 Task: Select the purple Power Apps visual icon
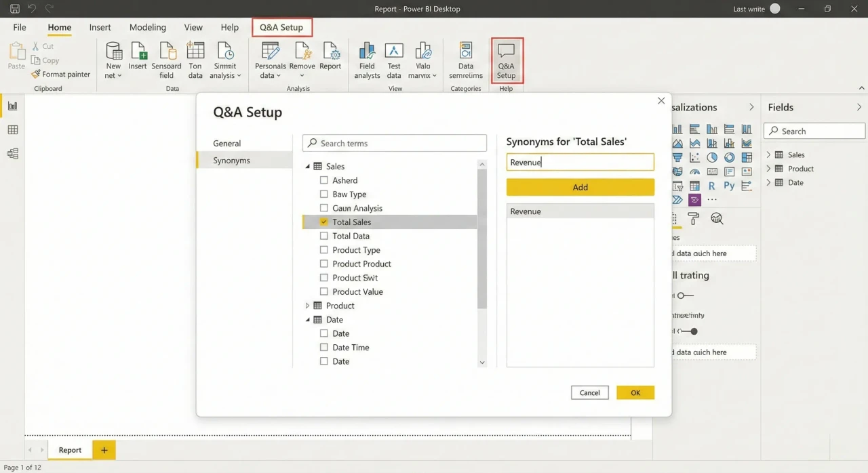(694, 200)
